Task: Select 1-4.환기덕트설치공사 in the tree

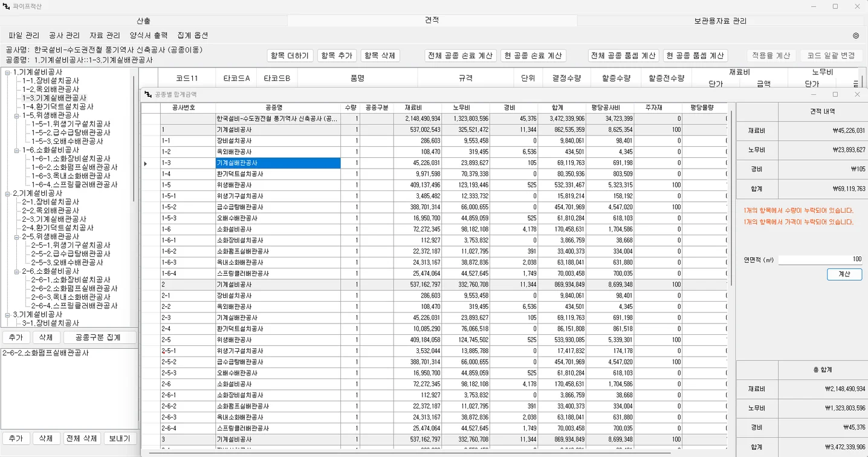Action: (x=58, y=106)
